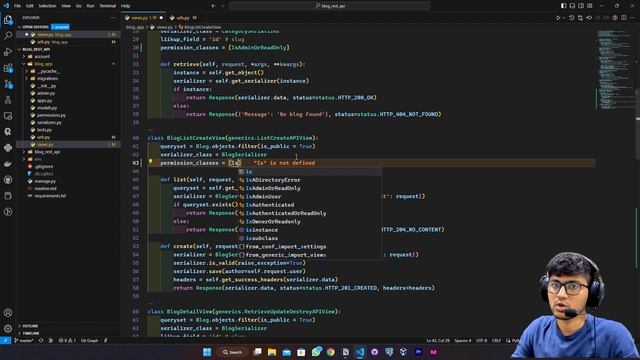Open Customize Layout options

click(590, 6)
